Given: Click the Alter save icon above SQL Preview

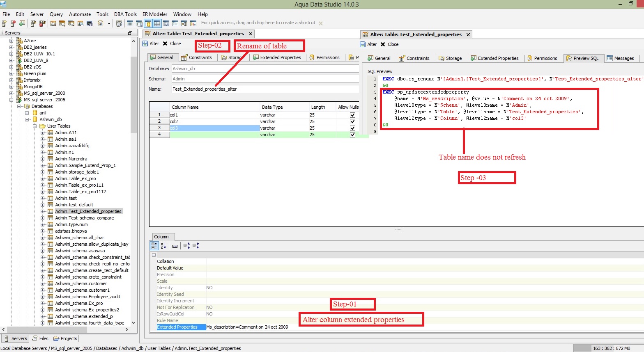Looking at the screenshot, I should tap(362, 44).
